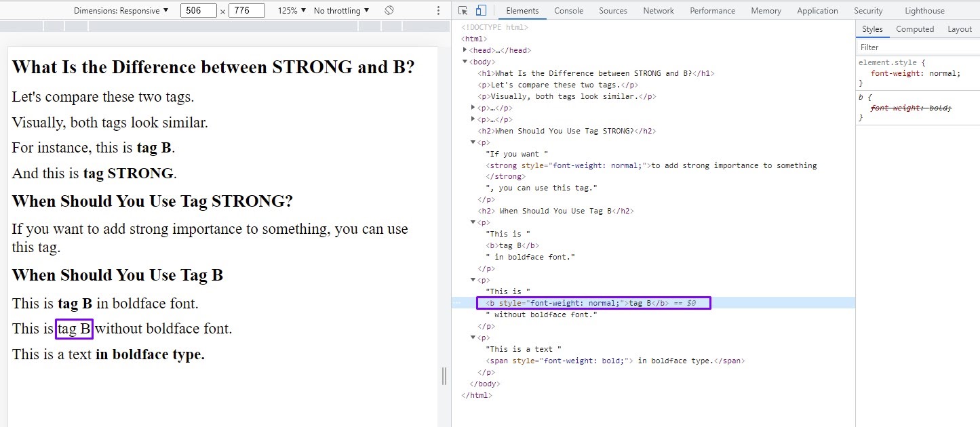The image size is (980, 427).
Task: Open the No throttling dropdown
Action: (338, 10)
